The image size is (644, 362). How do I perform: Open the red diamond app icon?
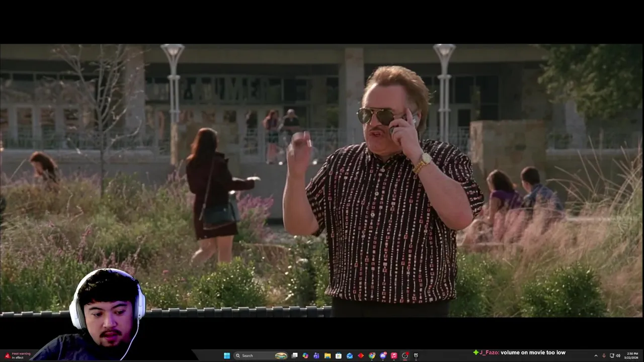coord(361,355)
